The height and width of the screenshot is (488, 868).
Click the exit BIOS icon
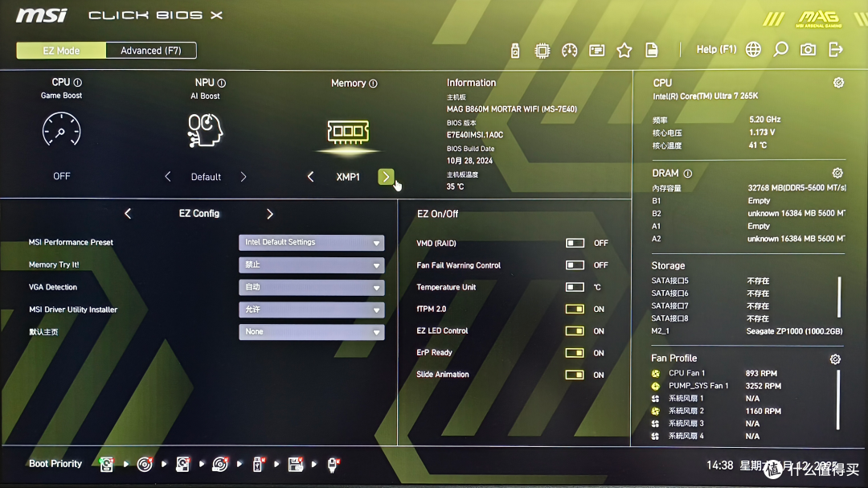click(x=835, y=49)
